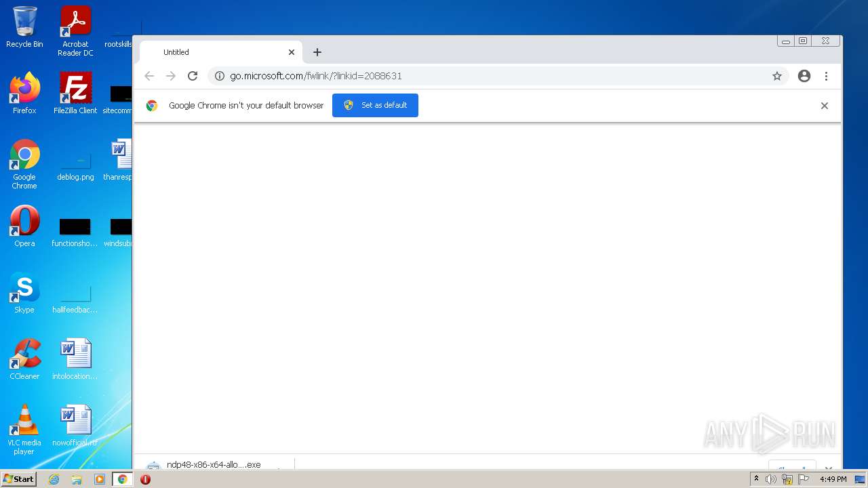Image resolution: width=868 pixels, height=488 pixels.
Task: Click the 4:49 PM clock
Action: tap(833, 479)
